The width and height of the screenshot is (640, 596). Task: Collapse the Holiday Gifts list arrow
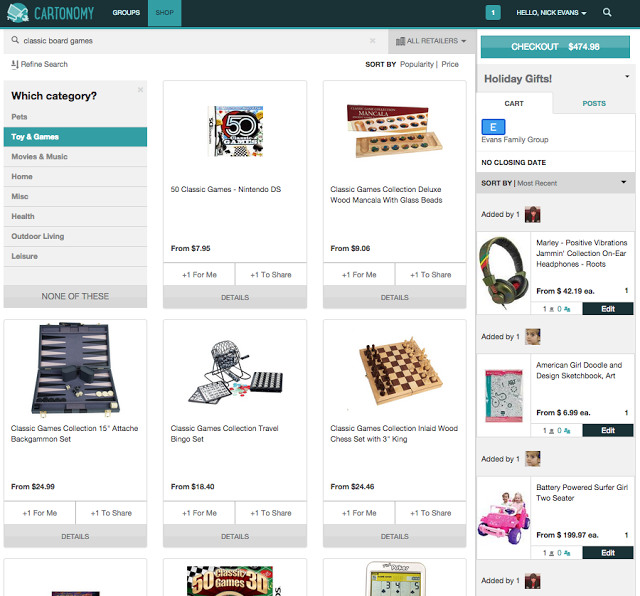tap(627, 77)
